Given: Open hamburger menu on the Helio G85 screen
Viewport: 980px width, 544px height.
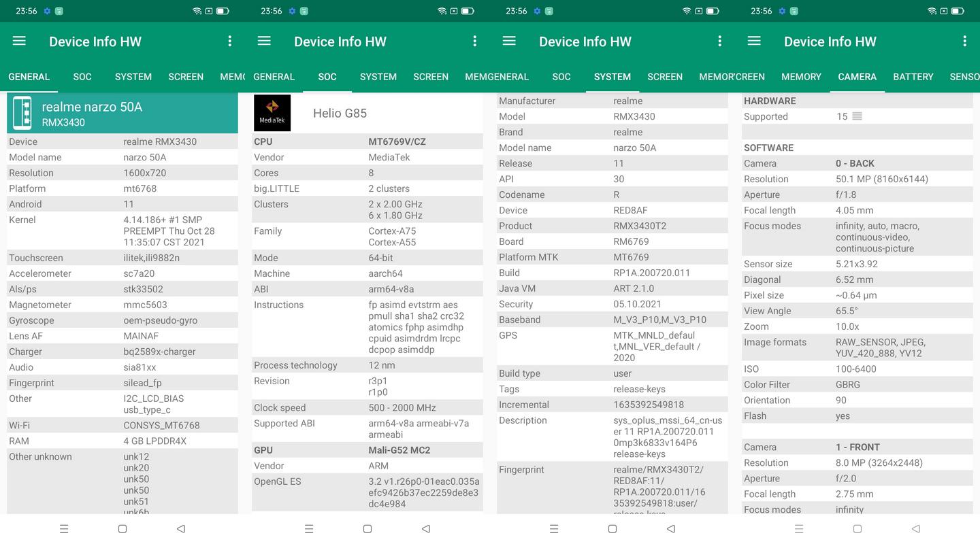Looking at the screenshot, I should [264, 41].
